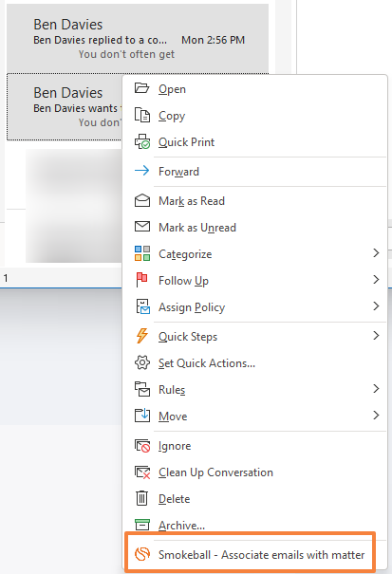The height and width of the screenshot is (574, 392).
Task: Click the Copy pages icon
Action: point(141,116)
